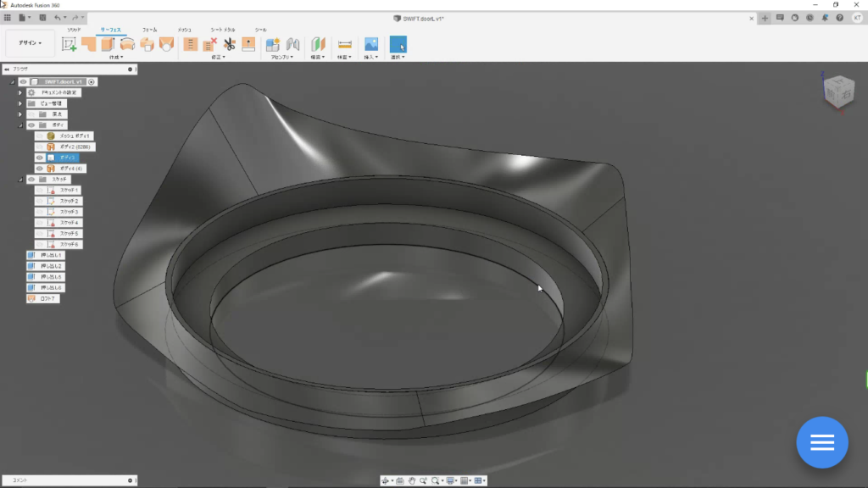The image size is (868, 488).
Task: Show the ボディ2 (8286) body
Action: click(39, 147)
